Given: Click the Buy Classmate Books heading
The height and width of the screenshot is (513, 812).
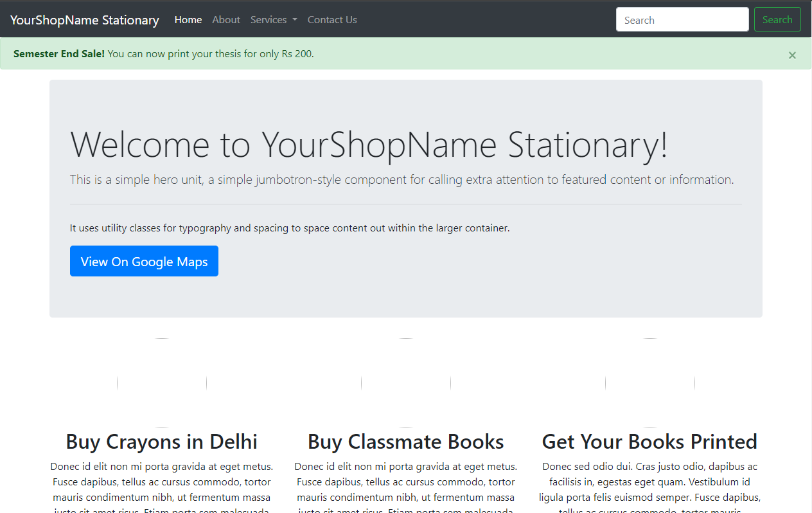Looking at the screenshot, I should (x=406, y=442).
